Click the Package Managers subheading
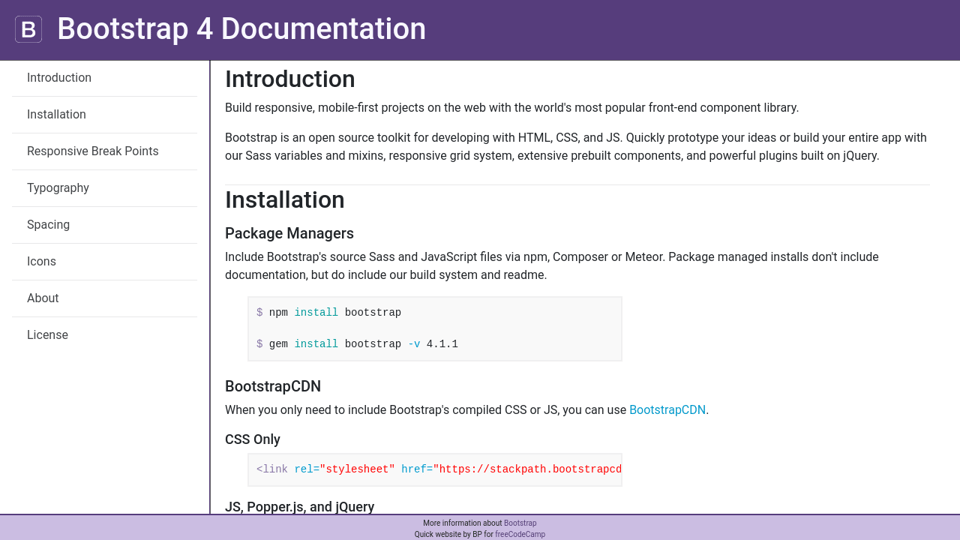The height and width of the screenshot is (540, 960). click(x=289, y=233)
